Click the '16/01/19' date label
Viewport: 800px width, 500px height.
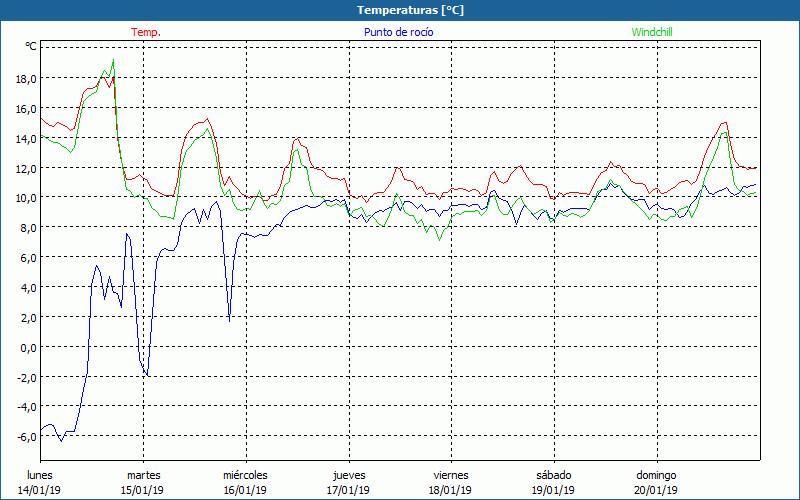[245, 490]
